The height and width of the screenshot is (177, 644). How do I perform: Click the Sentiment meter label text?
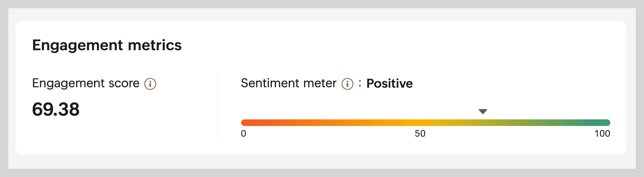[289, 84]
